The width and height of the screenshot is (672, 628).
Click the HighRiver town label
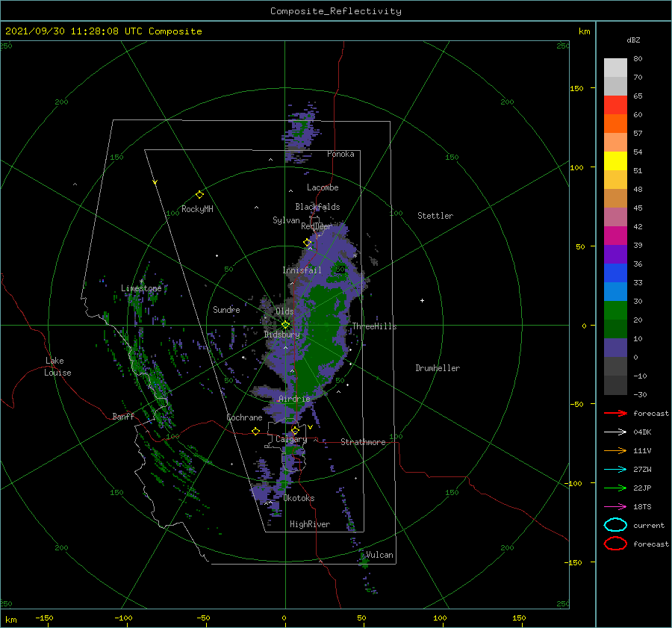(310, 524)
